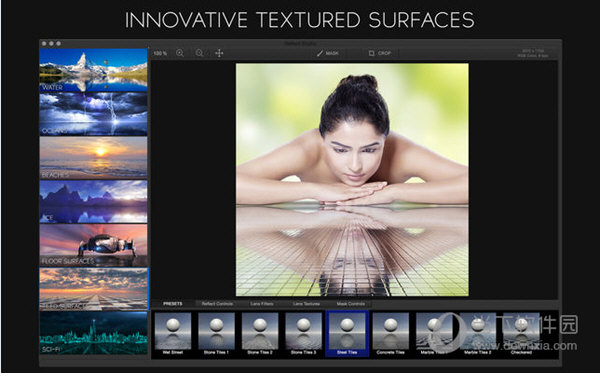This screenshot has width=600, height=373.
Task: Open the Mask Controls tab
Action: (x=351, y=304)
